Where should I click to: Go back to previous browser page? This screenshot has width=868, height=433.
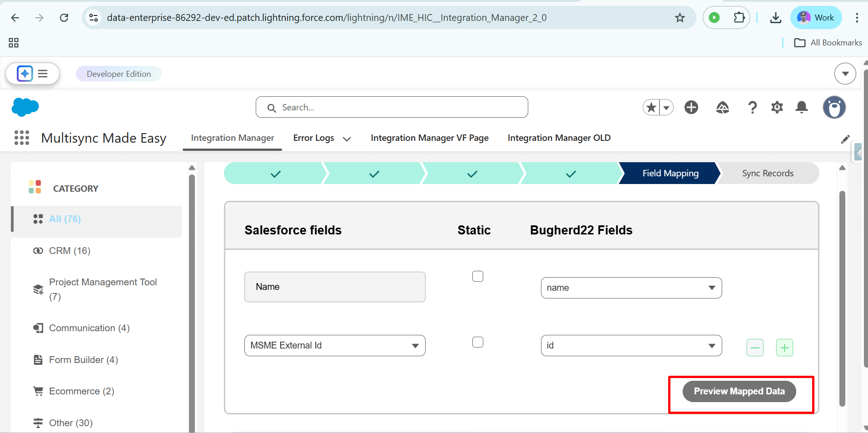(x=15, y=18)
